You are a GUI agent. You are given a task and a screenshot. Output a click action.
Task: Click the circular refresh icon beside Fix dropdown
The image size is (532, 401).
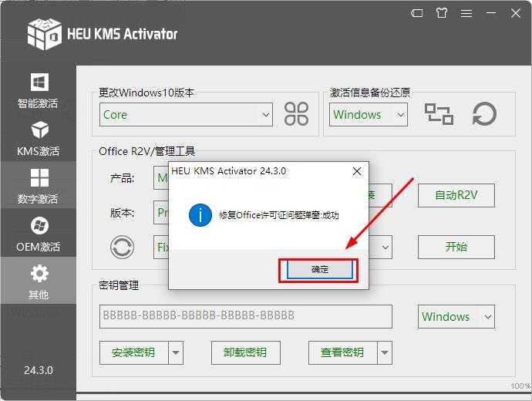tap(122, 247)
